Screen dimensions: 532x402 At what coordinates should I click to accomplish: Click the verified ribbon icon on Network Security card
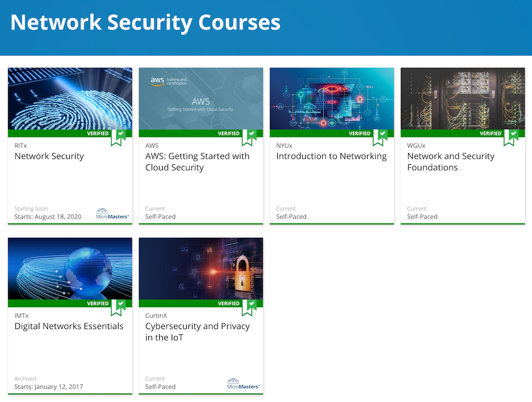[x=119, y=137]
